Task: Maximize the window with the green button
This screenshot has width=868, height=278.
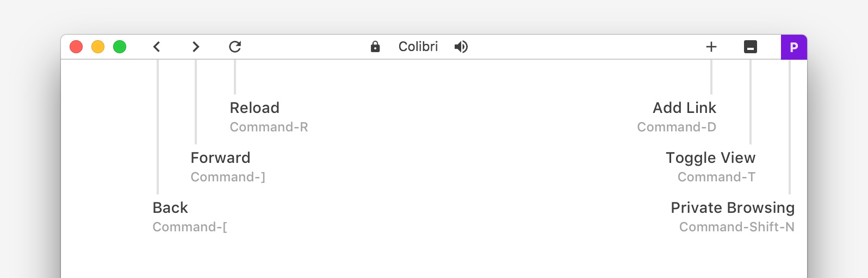Action: 120,47
